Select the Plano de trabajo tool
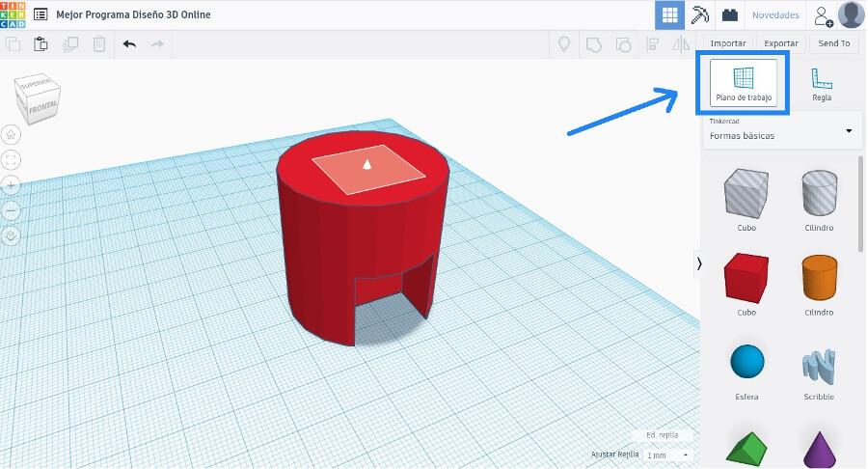The image size is (868, 469). click(743, 82)
